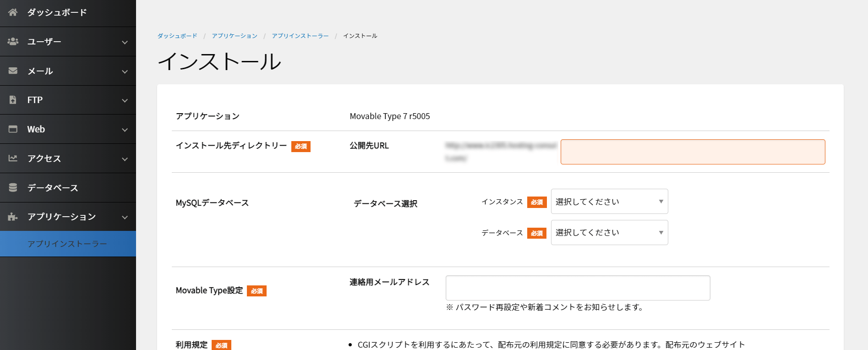Viewport: 868px width, 350px height.
Task: Expand the アクセス menu chevron
Action: tap(125, 159)
